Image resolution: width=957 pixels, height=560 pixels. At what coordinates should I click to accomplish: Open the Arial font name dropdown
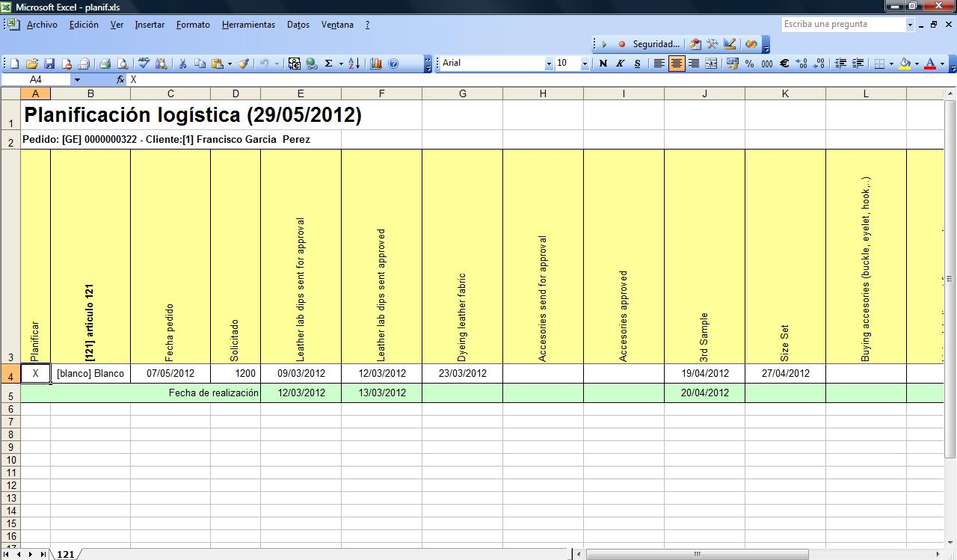coord(549,64)
